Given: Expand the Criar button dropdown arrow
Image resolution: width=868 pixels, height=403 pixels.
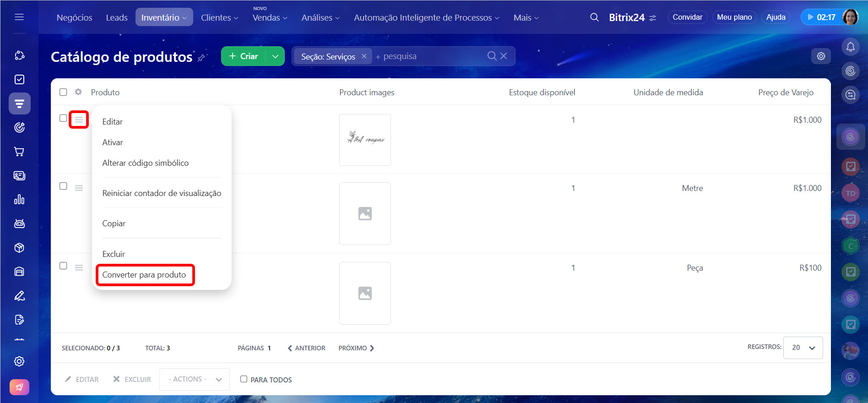Looking at the screenshot, I should [x=275, y=56].
